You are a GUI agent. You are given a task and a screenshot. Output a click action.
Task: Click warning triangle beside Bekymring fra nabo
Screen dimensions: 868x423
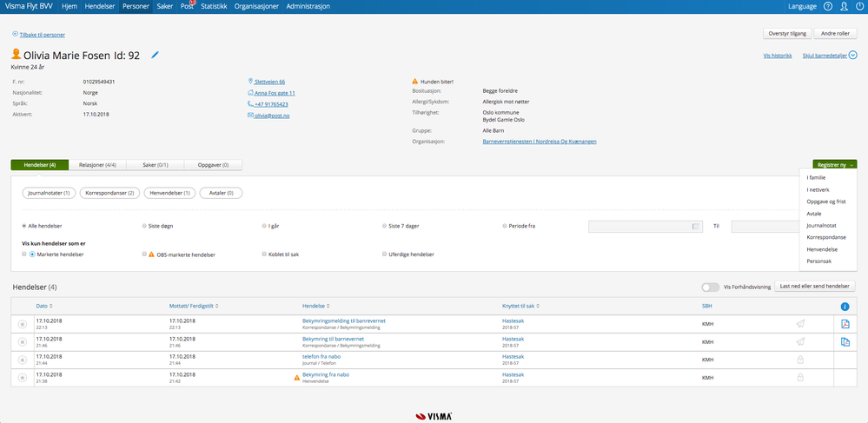(297, 378)
